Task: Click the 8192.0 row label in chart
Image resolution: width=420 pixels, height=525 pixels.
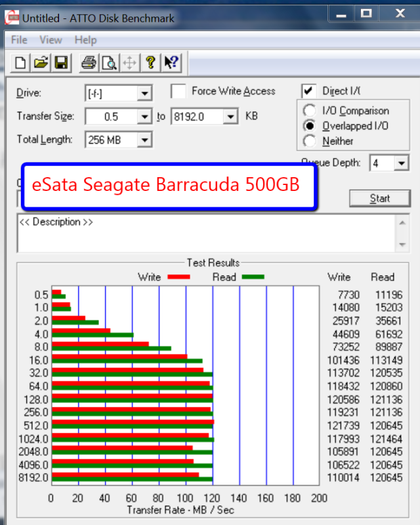Action: [x=33, y=478]
